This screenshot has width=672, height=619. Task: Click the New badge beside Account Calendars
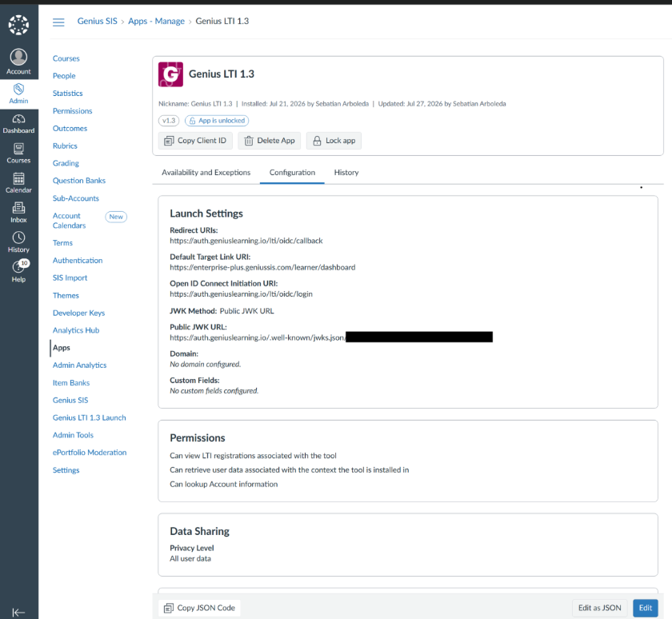pos(116,217)
